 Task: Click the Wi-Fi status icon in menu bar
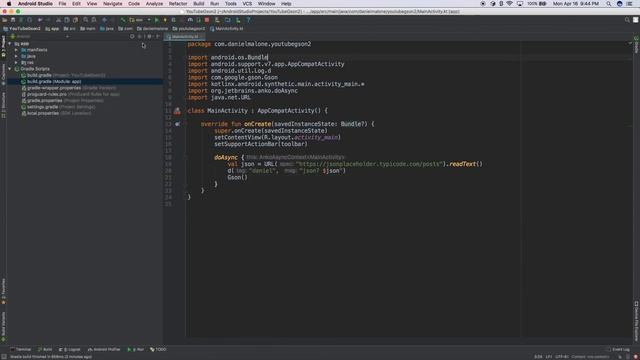[x=509, y=4]
